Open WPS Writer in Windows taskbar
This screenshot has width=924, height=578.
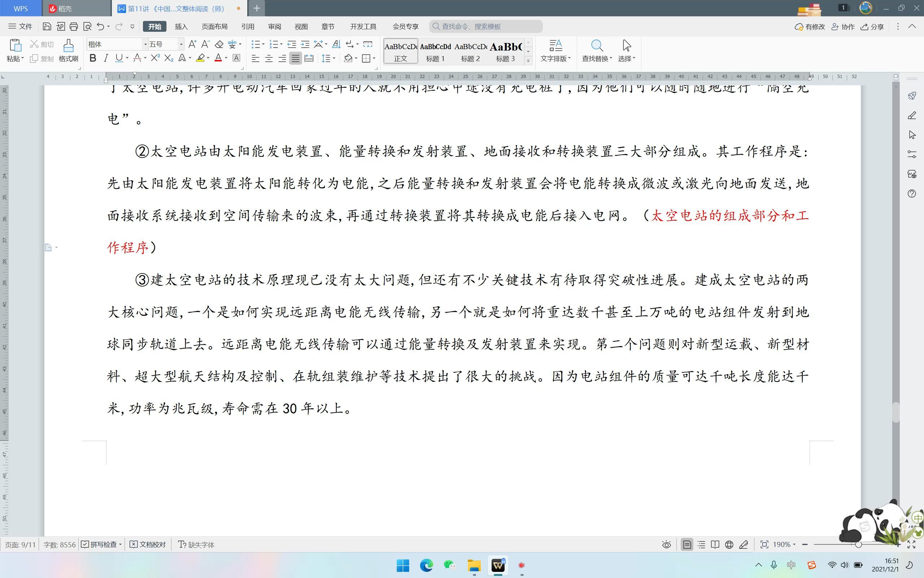[498, 565]
